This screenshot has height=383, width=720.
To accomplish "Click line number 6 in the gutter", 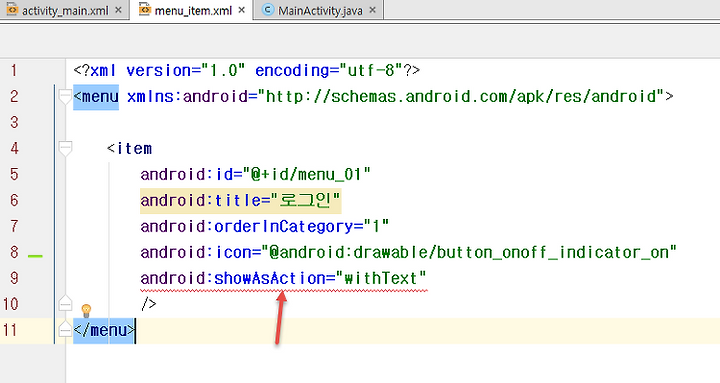I will (x=14, y=201).
